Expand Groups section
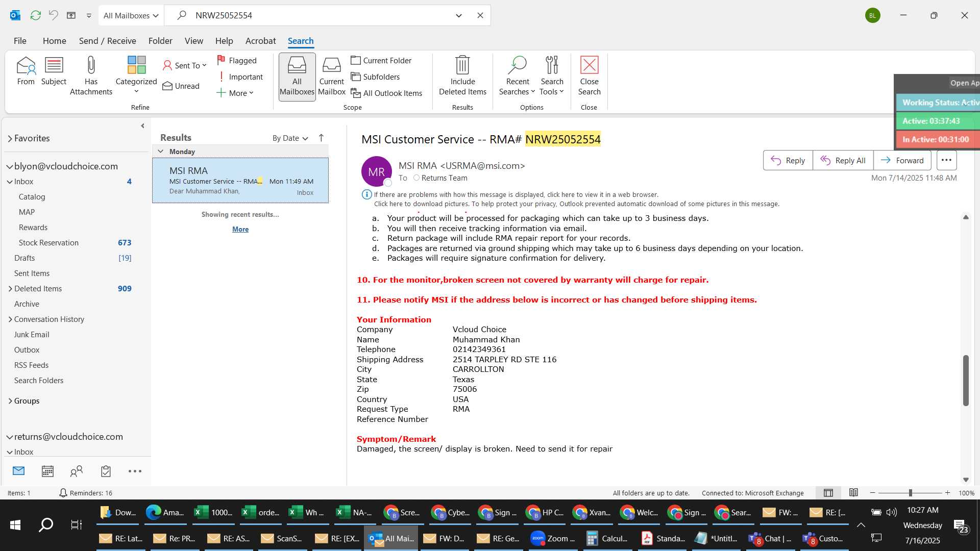This screenshot has height=551, width=980. click(x=10, y=401)
